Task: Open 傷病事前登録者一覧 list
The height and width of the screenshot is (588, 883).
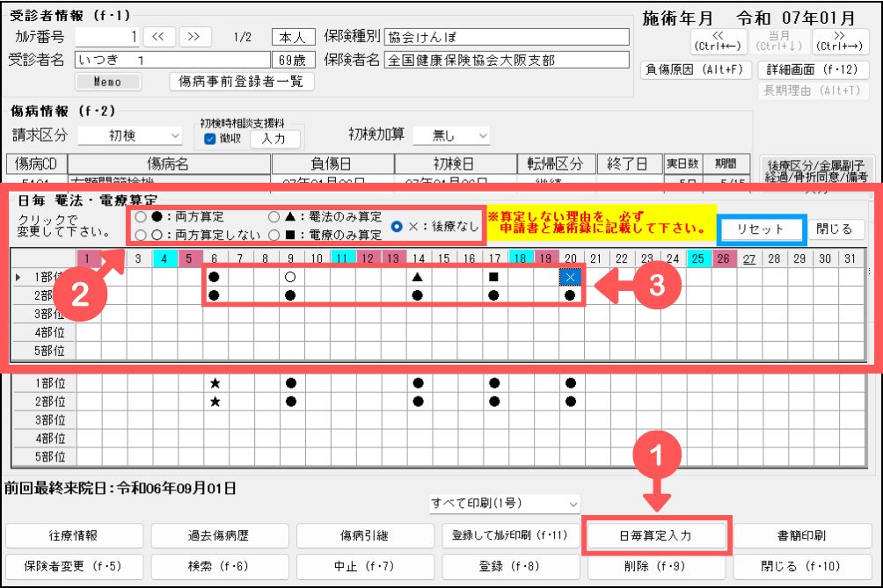Action: pyautogui.click(x=241, y=82)
